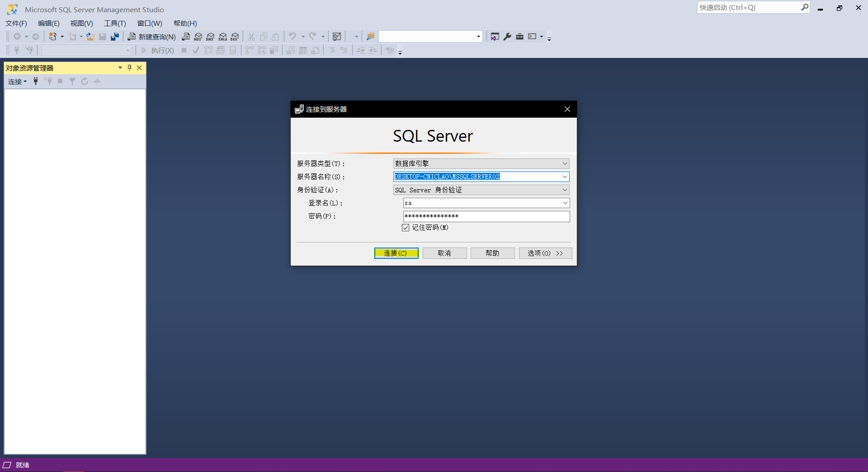Select the DAX query toolbar icon

click(x=235, y=37)
